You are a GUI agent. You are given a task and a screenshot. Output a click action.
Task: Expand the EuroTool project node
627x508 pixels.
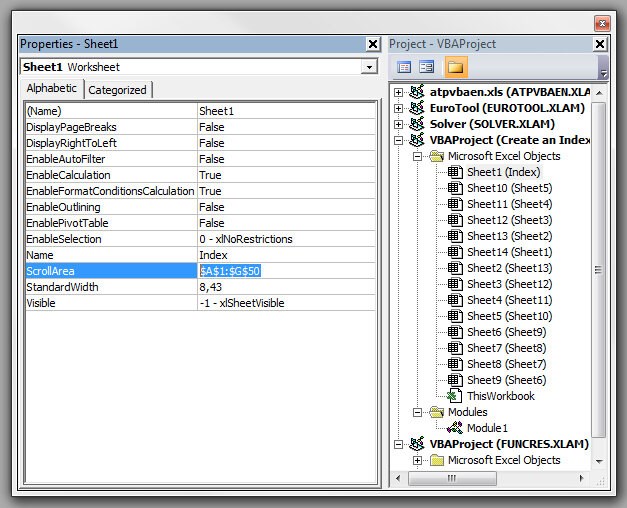(x=398, y=108)
